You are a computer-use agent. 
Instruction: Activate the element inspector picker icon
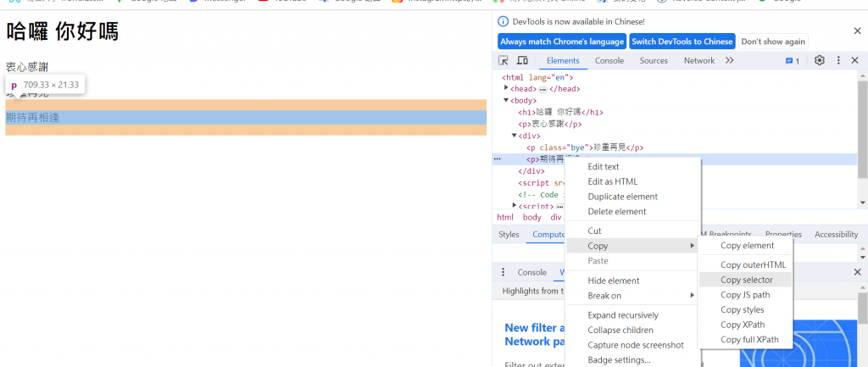[504, 61]
